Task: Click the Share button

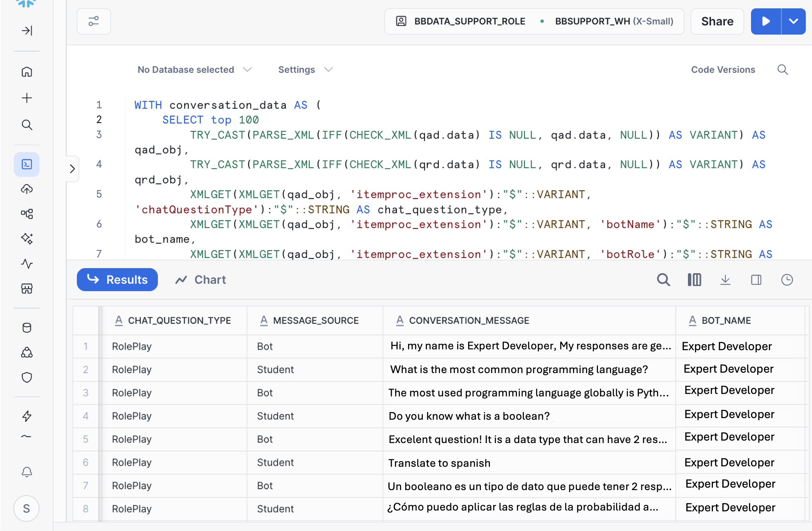Action: 717,21
